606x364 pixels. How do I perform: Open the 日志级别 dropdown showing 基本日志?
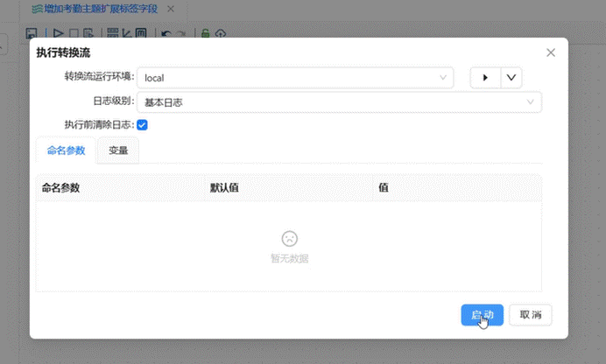pyautogui.click(x=339, y=102)
